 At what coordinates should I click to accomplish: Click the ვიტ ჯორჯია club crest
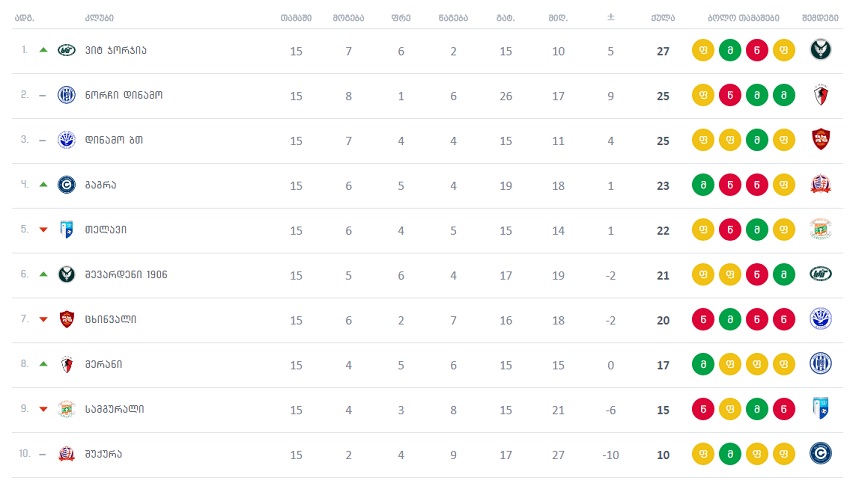click(x=67, y=50)
